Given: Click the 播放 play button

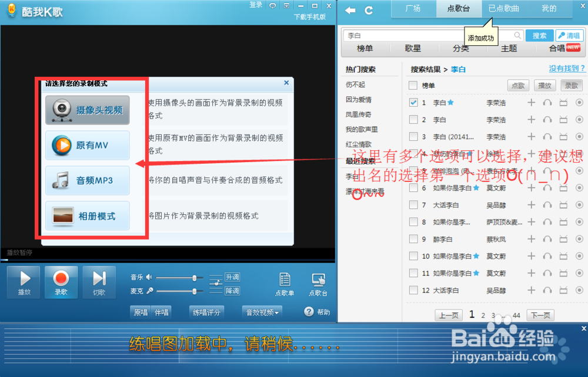Looking at the screenshot, I should point(24,282).
